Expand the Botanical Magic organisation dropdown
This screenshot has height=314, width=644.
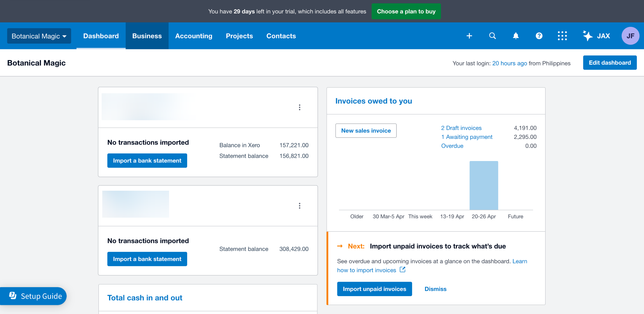tap(39, 36)
